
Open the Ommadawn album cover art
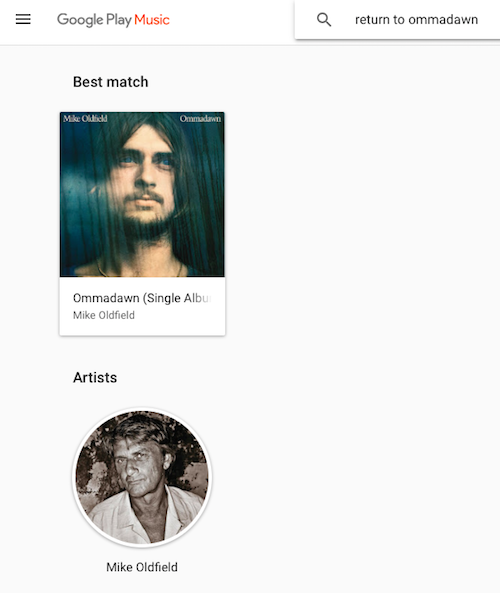pos(142,194)
